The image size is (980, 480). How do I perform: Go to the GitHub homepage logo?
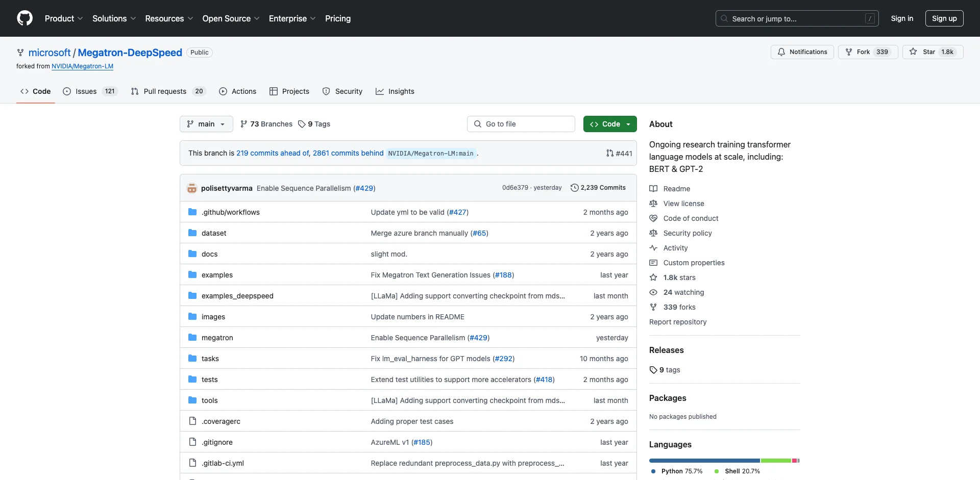click(x=24, y=18)
